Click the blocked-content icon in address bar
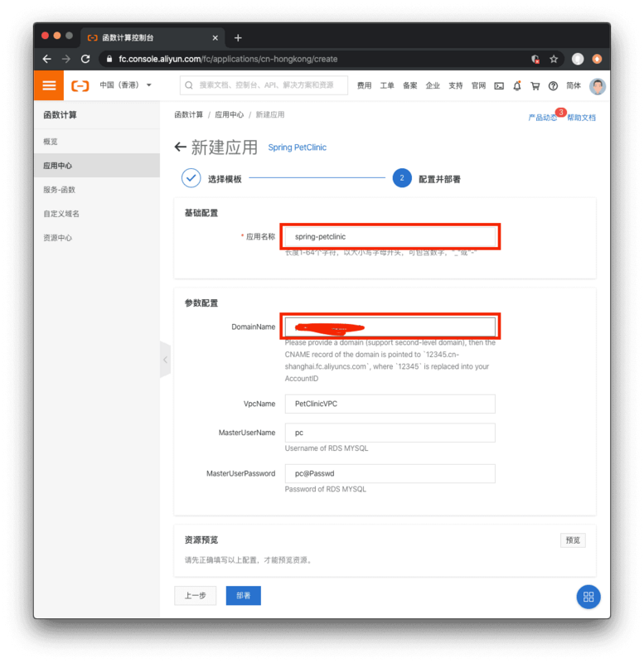The height and width of the screenshot is (663, 644). coord(535,59)
